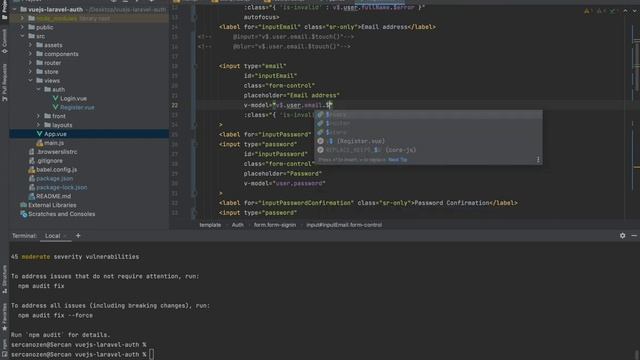The image size is (640, 360).
Task: Collapse the vuejs-laravel-auth root node
Action: (15, 9)
